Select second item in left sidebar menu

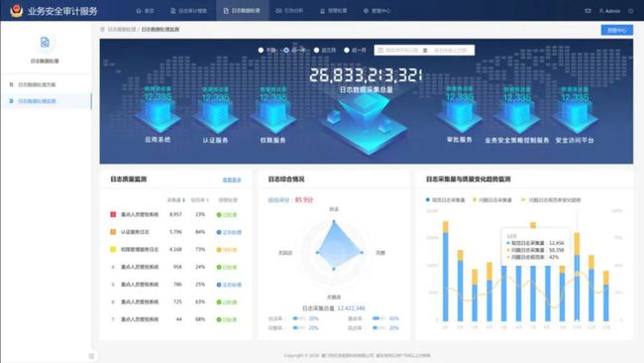click(46, 101)
